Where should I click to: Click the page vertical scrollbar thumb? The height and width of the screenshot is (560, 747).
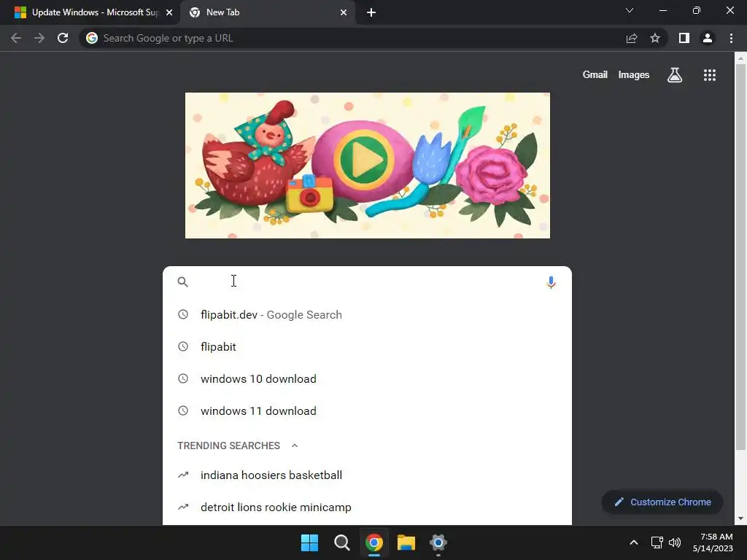point(740,256)
